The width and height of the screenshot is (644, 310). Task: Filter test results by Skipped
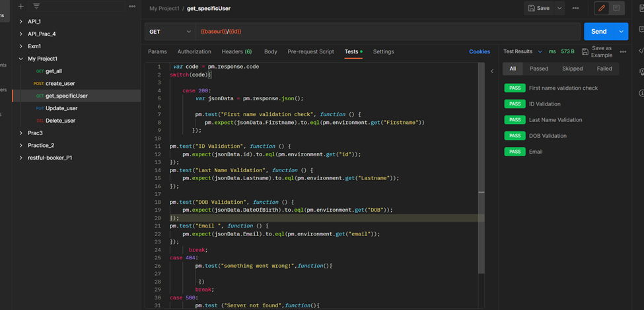(572, 69)
